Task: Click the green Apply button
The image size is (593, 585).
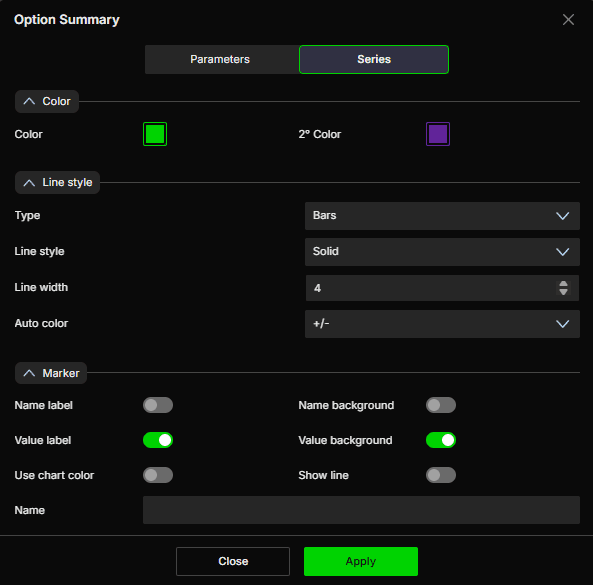Action: [361, 561]
